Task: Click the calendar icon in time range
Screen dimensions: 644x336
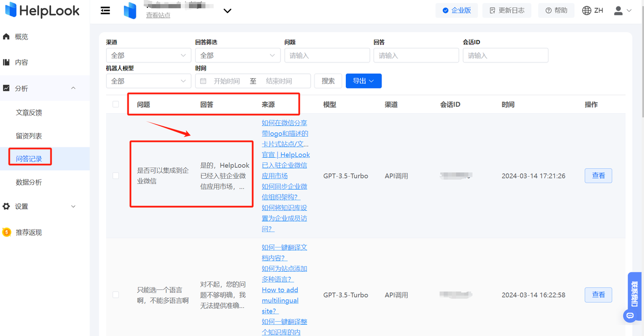Action: point(203,81)
